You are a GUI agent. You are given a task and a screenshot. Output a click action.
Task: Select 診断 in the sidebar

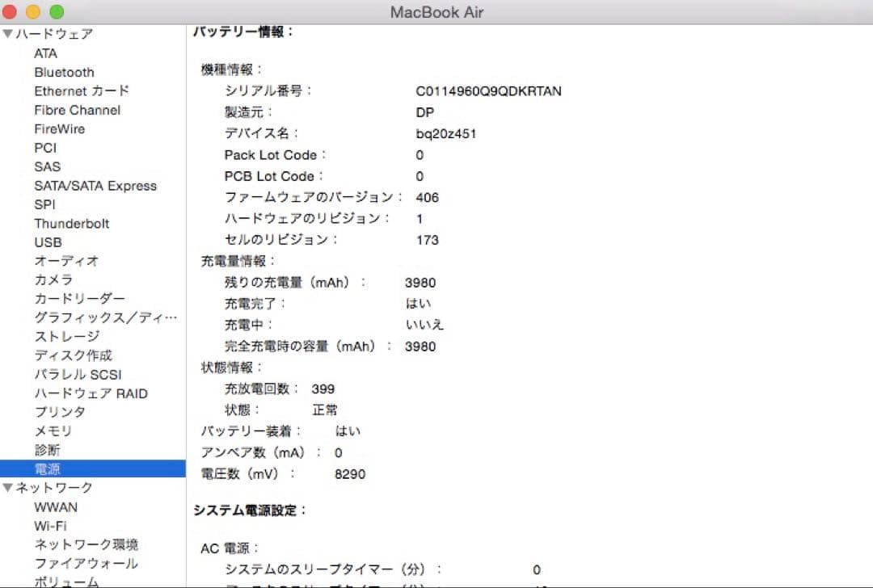(47, 450)
